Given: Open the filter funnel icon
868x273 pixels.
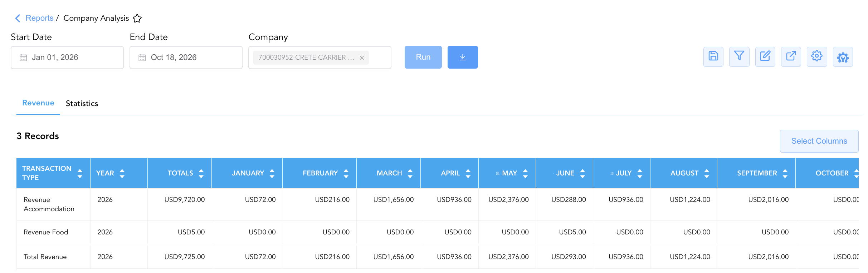Looking at the screenshot, I should [x=739, y=56].
